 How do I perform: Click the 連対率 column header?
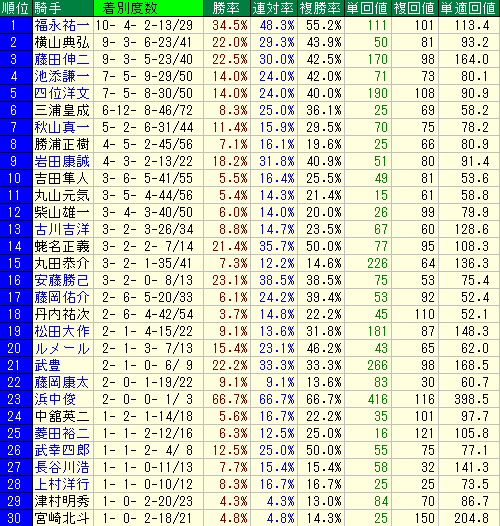click(274, 8)
